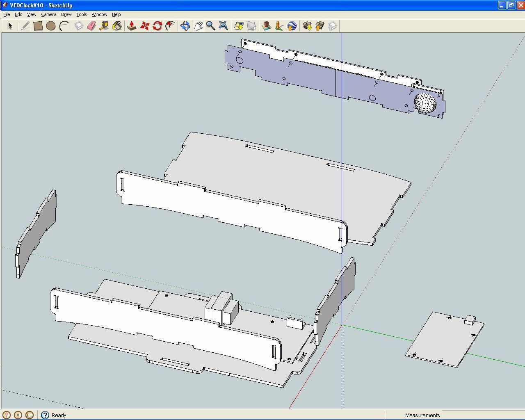The image size is (525, 420).
Task: Open the Camera menu
Action: click(48, 14)
